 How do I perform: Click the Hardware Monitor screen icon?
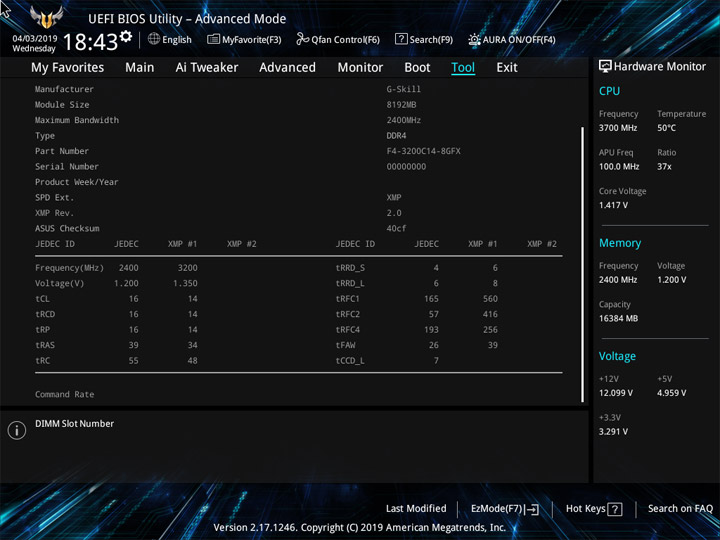coord(605,66)
